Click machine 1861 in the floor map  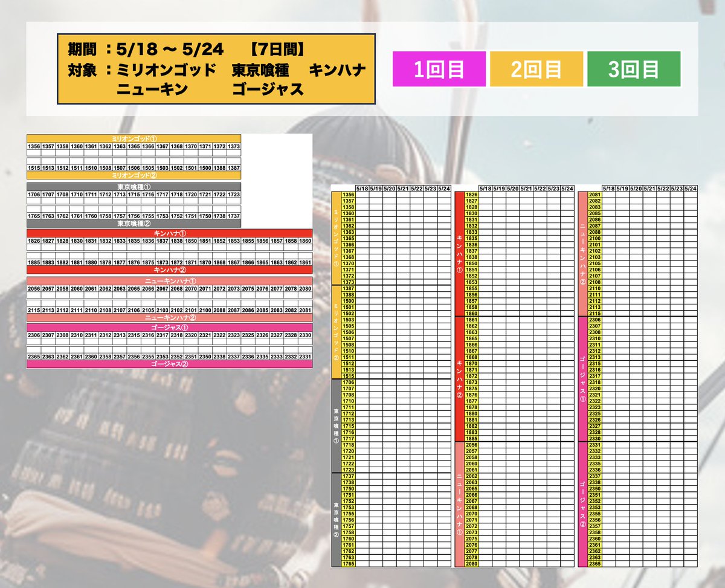point(304,262)
